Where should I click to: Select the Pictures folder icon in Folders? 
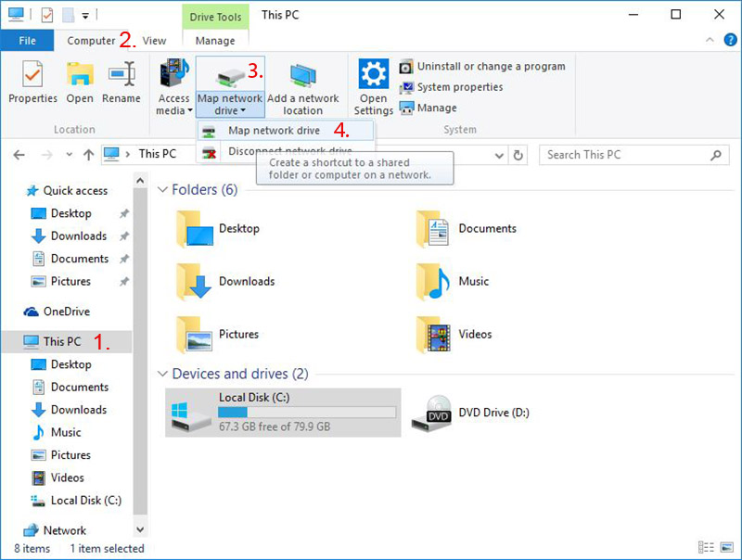[x=195, y=336]
